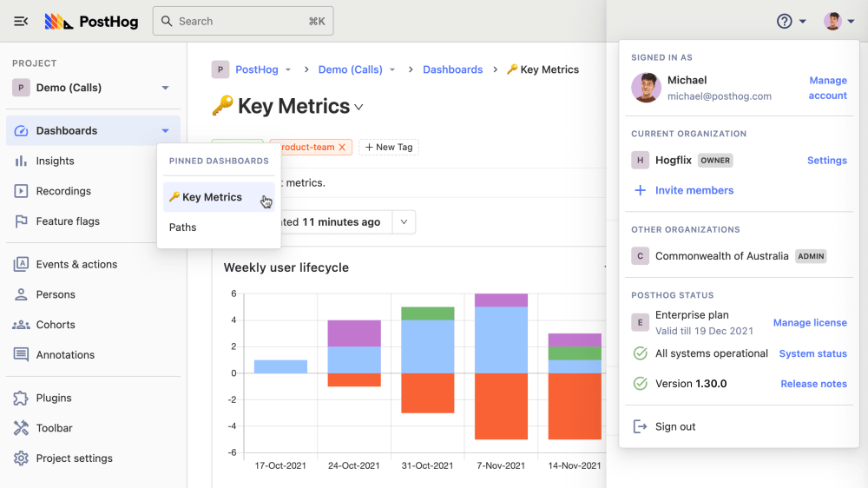Expand the help menu caret
Screen dimensions: 868x488
pyautogui.click(x=803, y=22)
